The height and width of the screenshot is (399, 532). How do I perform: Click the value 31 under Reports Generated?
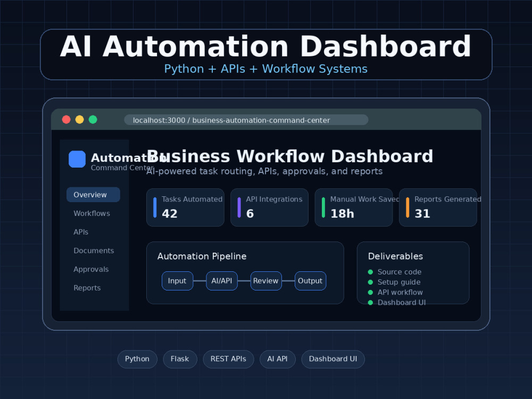422,214
